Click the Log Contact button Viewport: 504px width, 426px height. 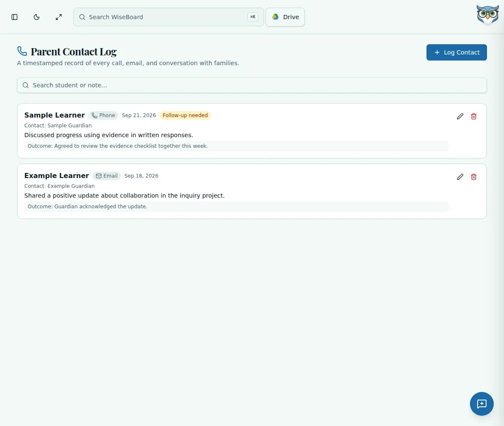tap(456, 52)
